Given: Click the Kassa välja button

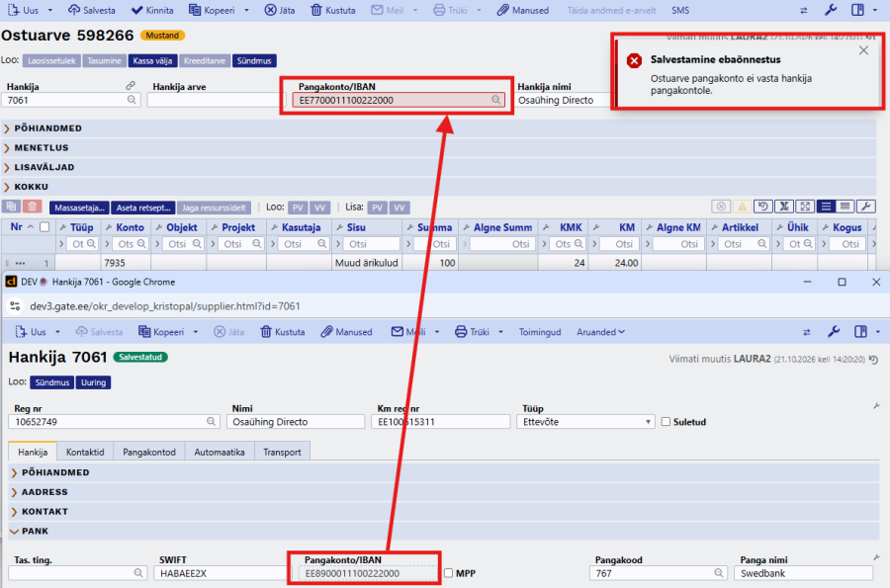Looking at the screenshot, I should coord(152,60).
